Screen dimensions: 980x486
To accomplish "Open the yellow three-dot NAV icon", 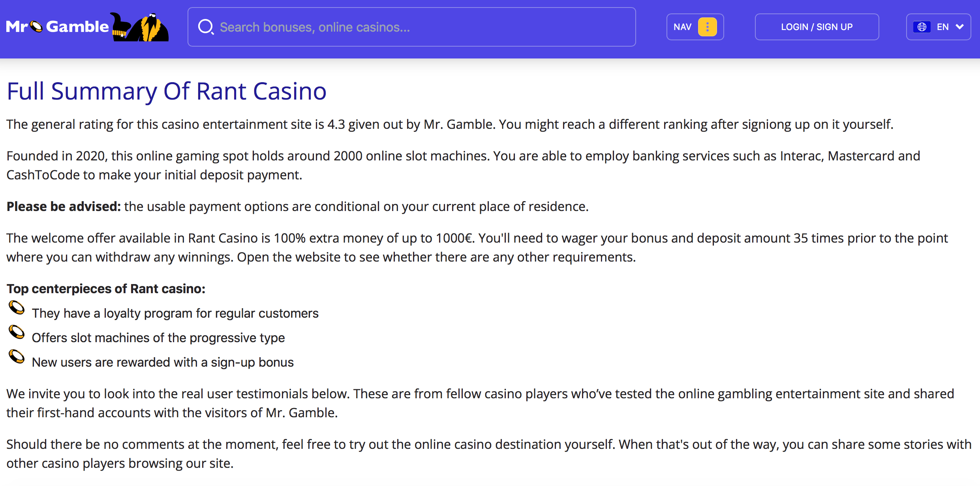I will (707, 27).
